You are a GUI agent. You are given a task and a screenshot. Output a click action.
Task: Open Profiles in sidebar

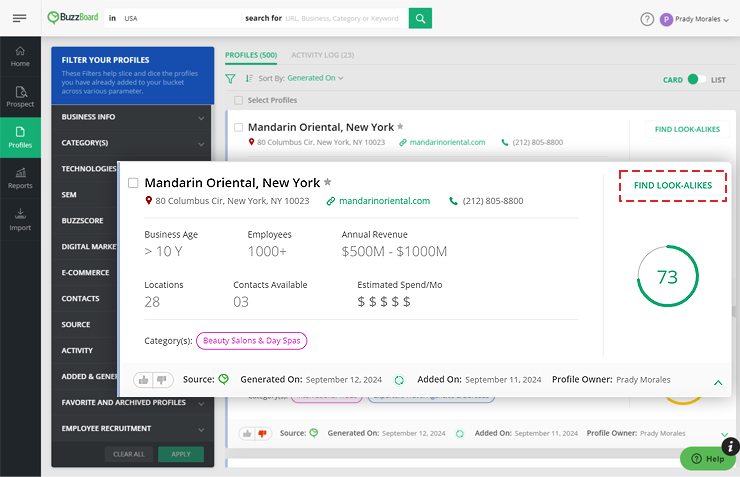coord(20,138)
